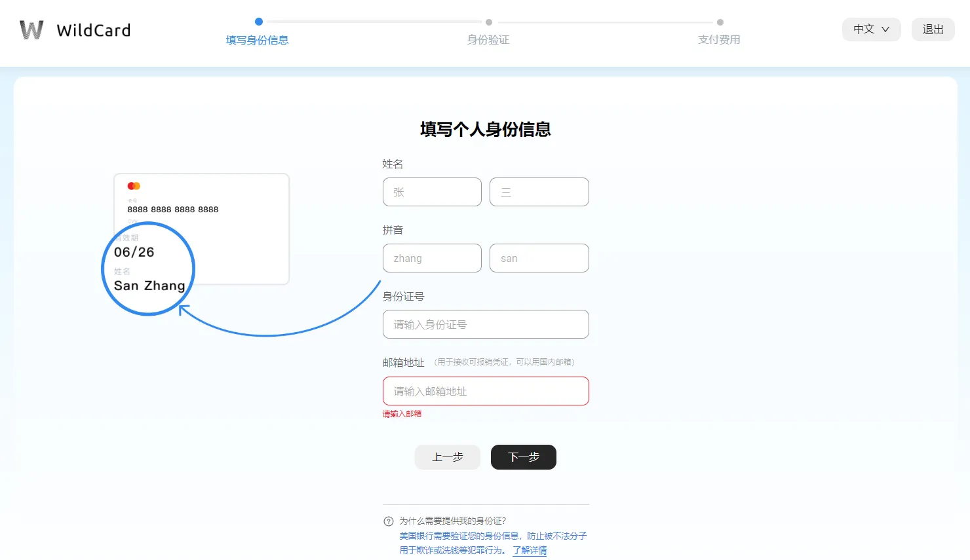Click the WildCard brand name text
Screen dimensions: 970x560
[94, 31]
